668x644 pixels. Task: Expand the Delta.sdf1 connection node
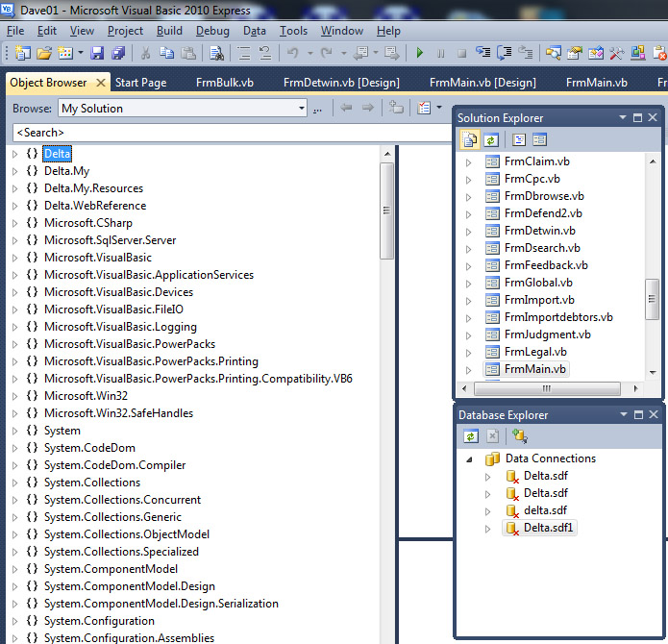click(488, 529)
